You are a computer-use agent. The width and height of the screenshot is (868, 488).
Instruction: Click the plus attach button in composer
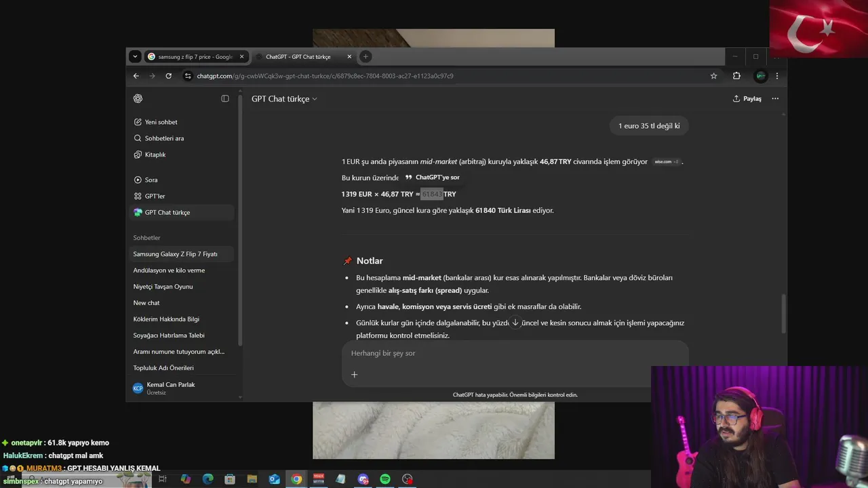(354, 374)
